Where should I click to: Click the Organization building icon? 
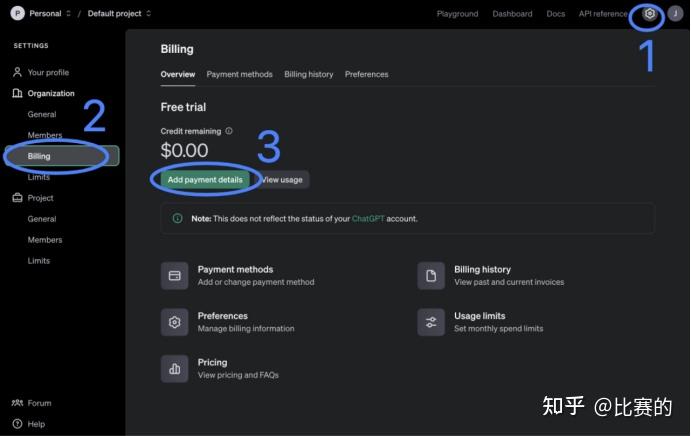coord(17,93)
